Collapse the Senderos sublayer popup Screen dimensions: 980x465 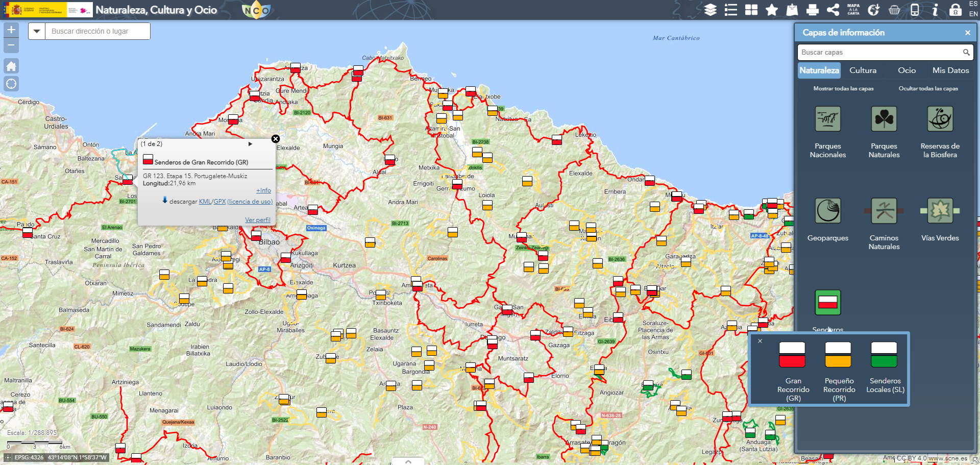[x=760, y=341]
